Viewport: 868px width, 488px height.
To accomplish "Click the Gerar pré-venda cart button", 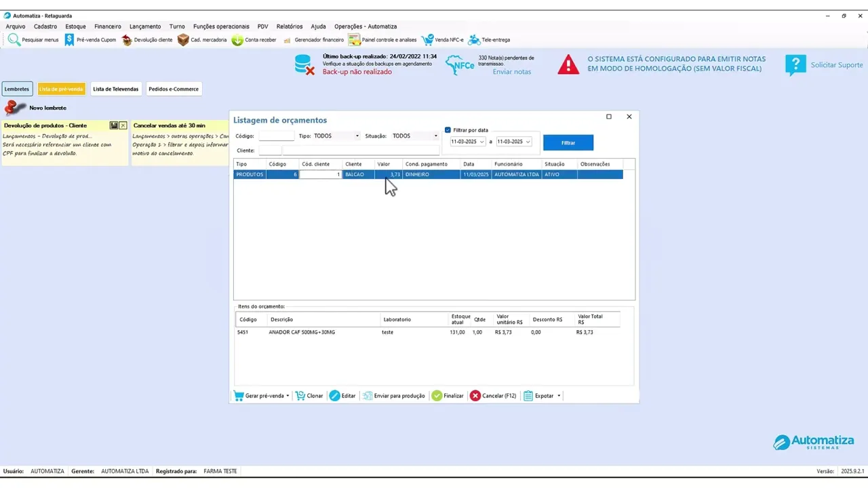I will (x=258, y=396).
